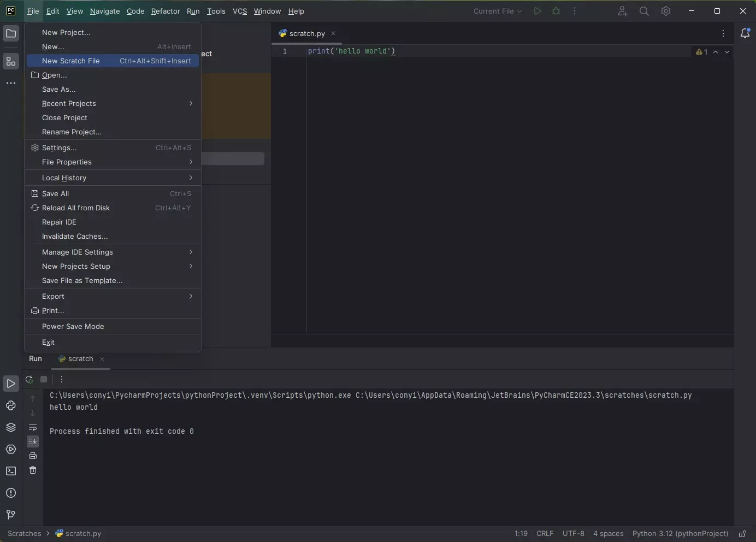Open toolbar more actions menu
This screenshot has height=542, width=756.
(575, 11)
